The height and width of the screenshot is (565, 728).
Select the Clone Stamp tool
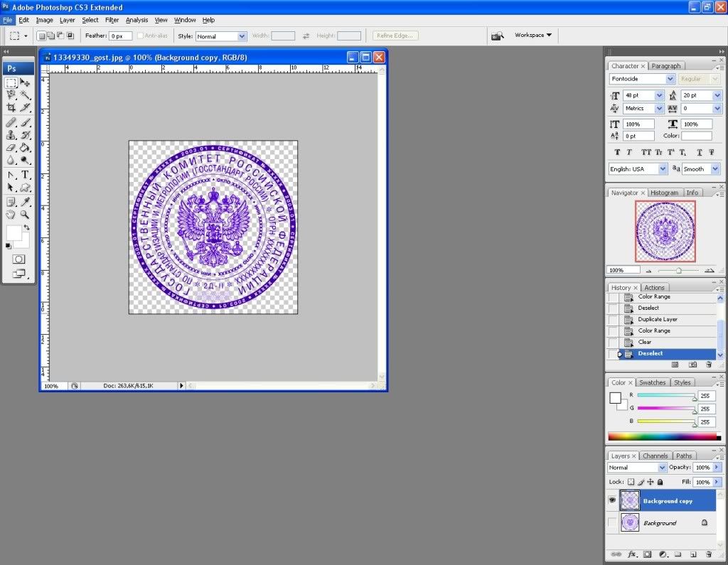tap(11, 135)
